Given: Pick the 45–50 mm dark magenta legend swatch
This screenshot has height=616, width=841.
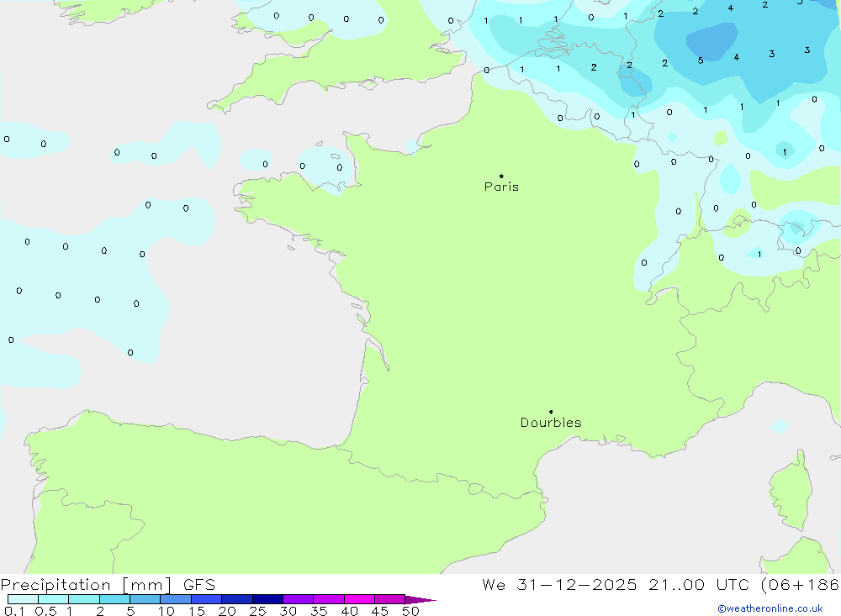Looking at the screenshot, I should point(389,599).
